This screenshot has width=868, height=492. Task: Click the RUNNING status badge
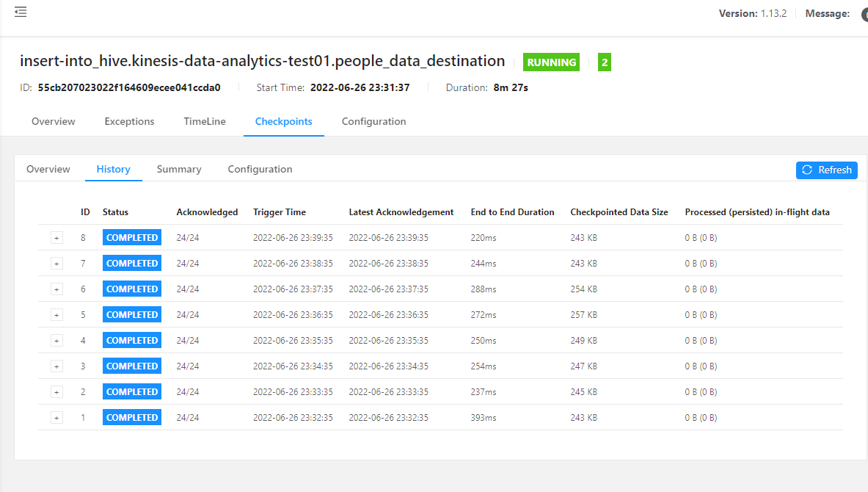(551, 62)
